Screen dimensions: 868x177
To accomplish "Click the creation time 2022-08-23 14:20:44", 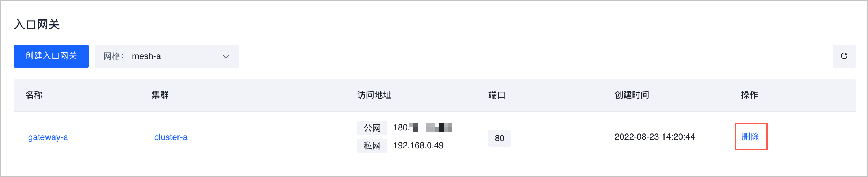I will [654, 137].
